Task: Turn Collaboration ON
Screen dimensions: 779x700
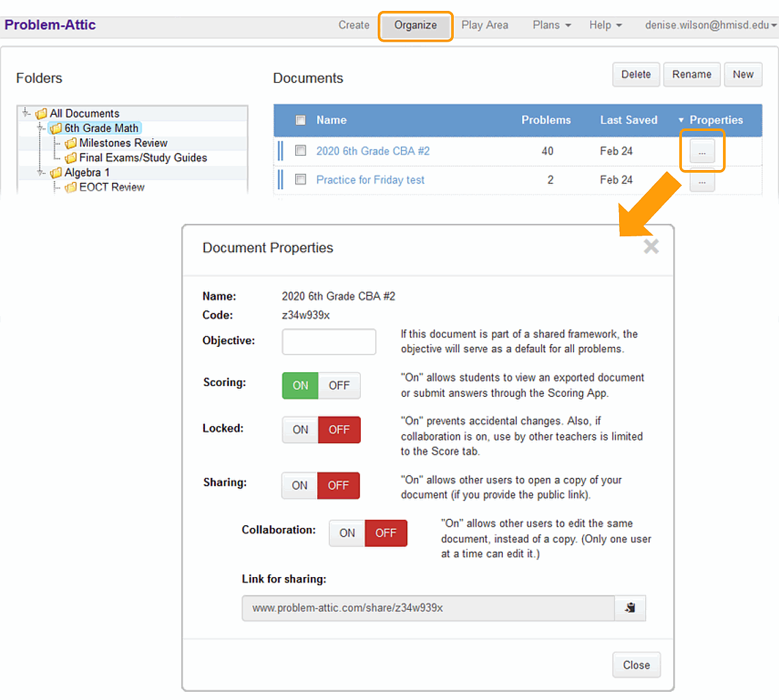Action: [346, 533]
